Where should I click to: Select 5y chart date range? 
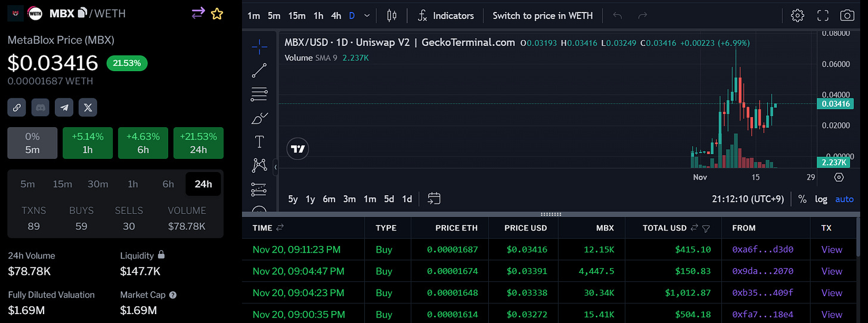tap(293, 199)
